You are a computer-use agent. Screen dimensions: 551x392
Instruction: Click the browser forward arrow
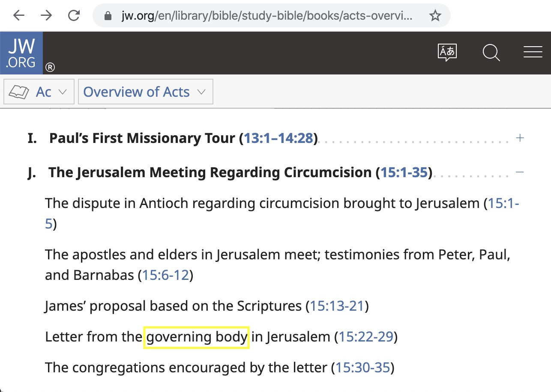pos(46,16)
